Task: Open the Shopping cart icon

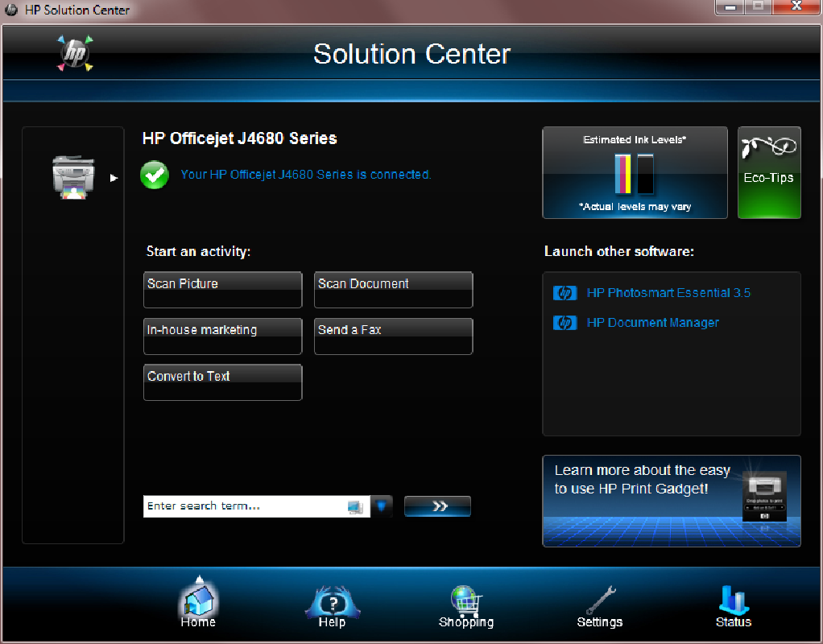Action: (x=466, y=601)
